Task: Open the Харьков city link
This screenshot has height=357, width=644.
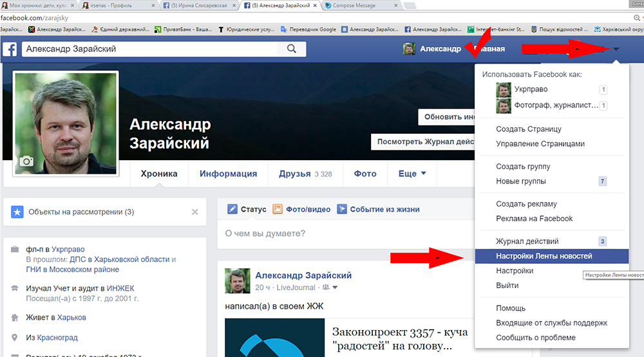Action: [71, 317]
